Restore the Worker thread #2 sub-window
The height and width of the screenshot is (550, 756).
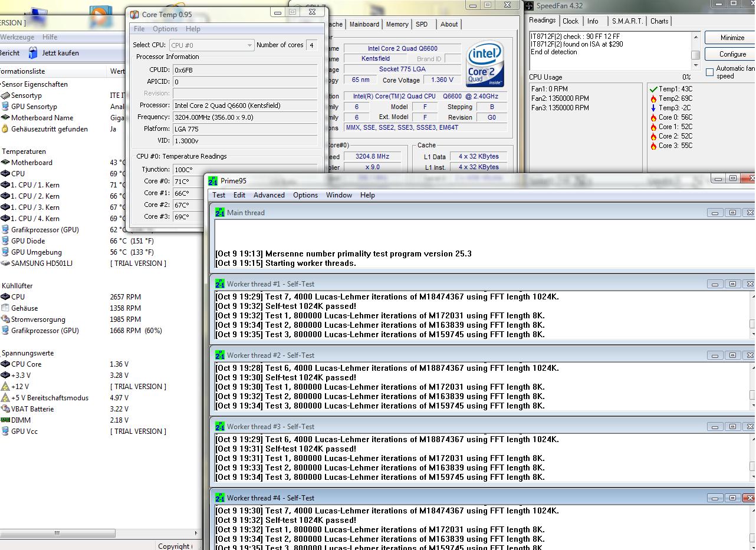[732, 355]
